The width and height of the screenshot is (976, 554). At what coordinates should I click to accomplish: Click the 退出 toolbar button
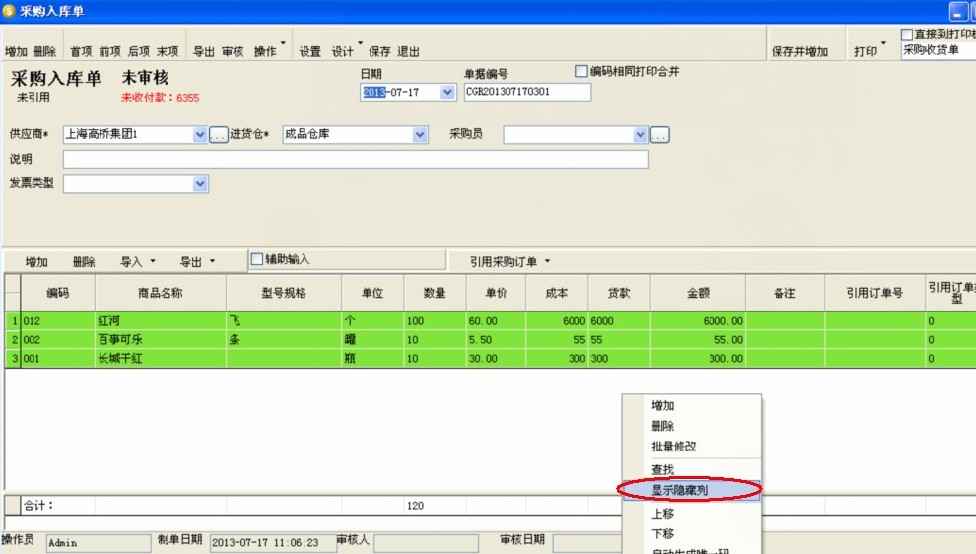[408, 51]
